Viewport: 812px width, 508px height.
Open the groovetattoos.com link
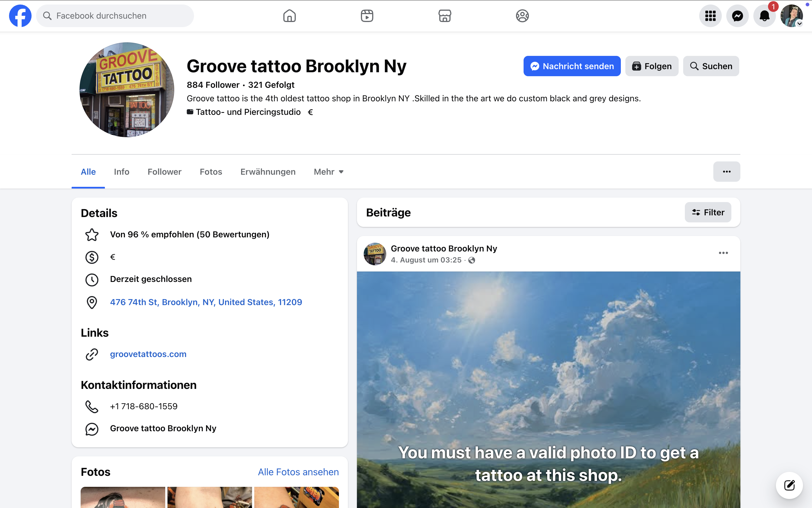pyautogui.click(x=148, y=354)
